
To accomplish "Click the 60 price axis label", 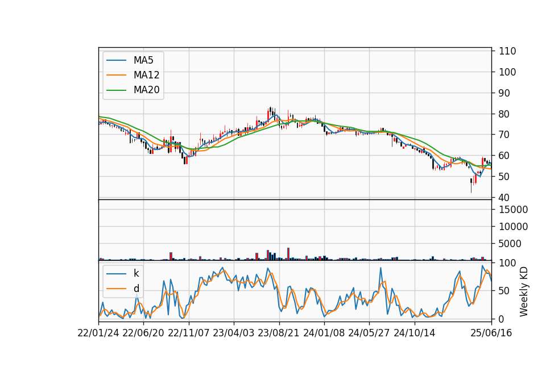I will pos(504,156).
